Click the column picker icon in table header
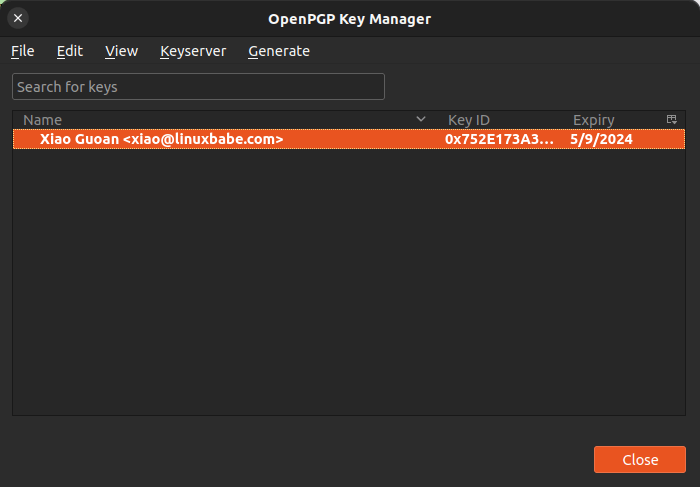The image size is (700, 487). pyautogui.click(x=672, y=119)
